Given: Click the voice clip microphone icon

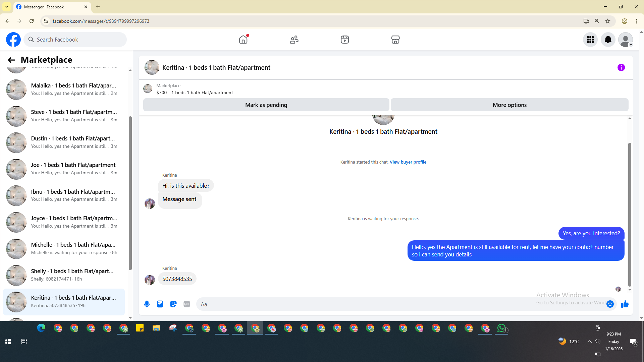Looking at the screenshot, I should (x=147, y=304).
